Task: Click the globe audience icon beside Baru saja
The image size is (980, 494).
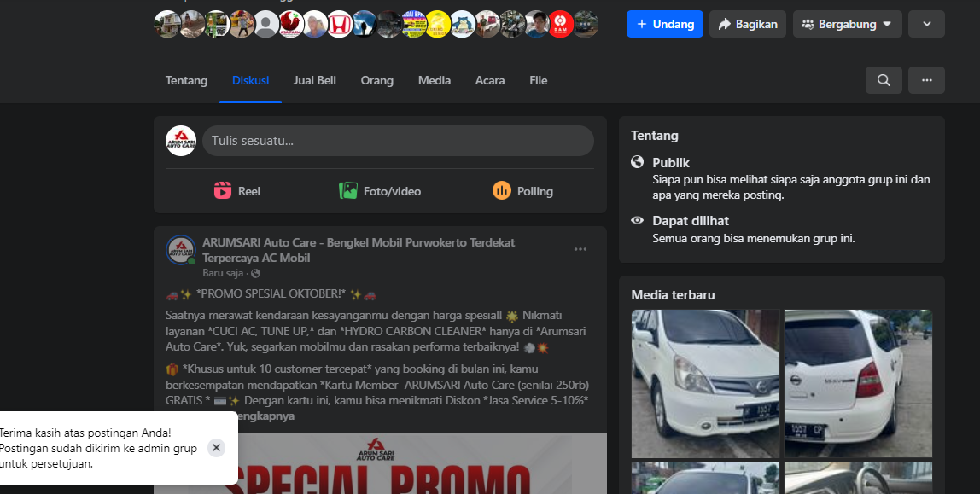Action: pos(255,274)
